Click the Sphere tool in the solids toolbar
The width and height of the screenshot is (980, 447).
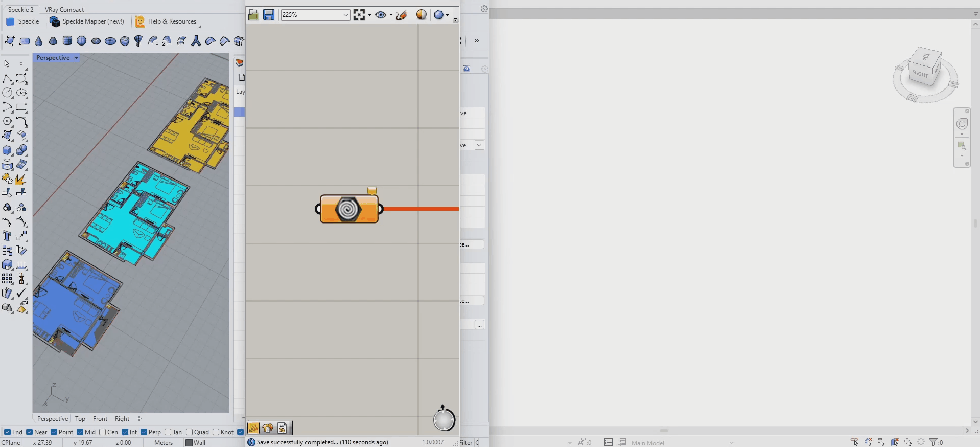tap(81, 41)
